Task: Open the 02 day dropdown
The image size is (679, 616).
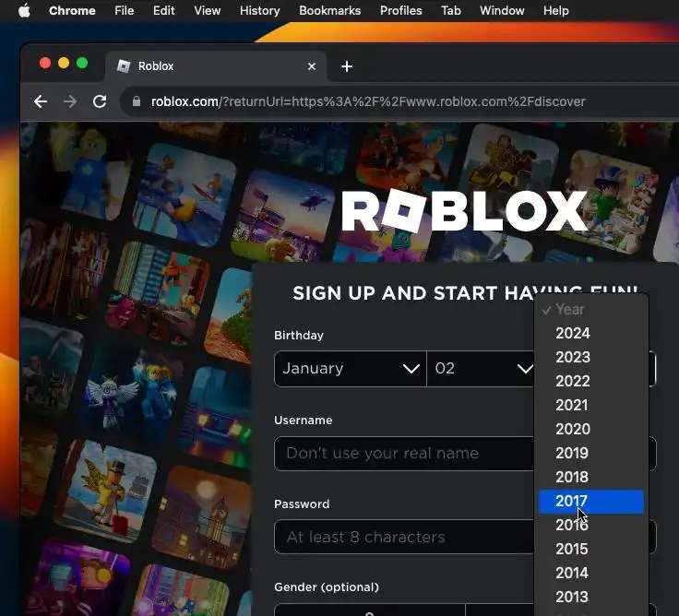Action: 481,368
